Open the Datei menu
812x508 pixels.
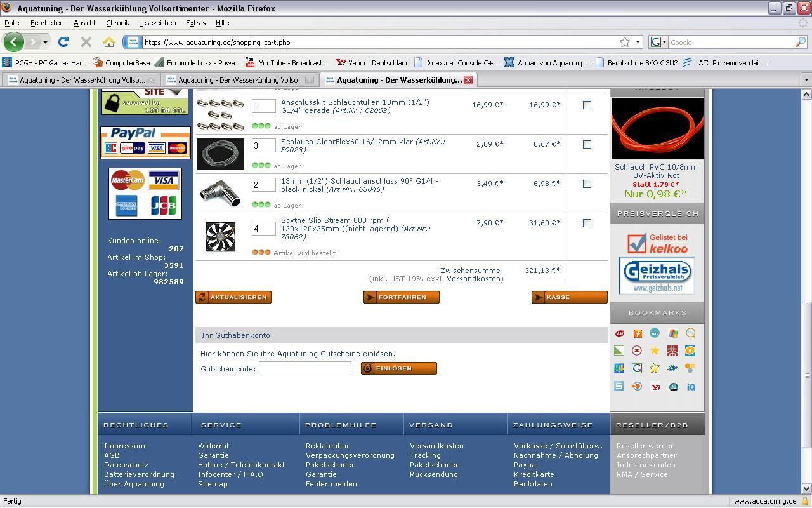click(x=13, y=23)
